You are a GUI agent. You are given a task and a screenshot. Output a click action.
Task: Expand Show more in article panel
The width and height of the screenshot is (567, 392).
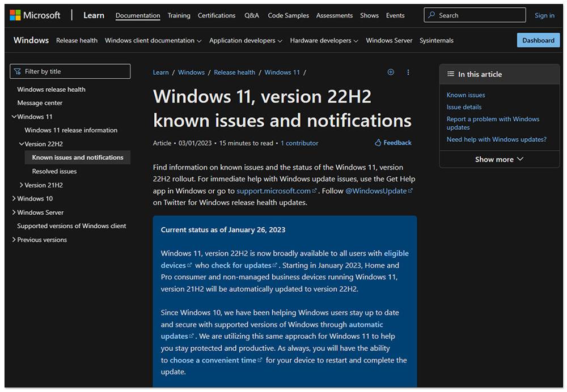tap(499, 159)
